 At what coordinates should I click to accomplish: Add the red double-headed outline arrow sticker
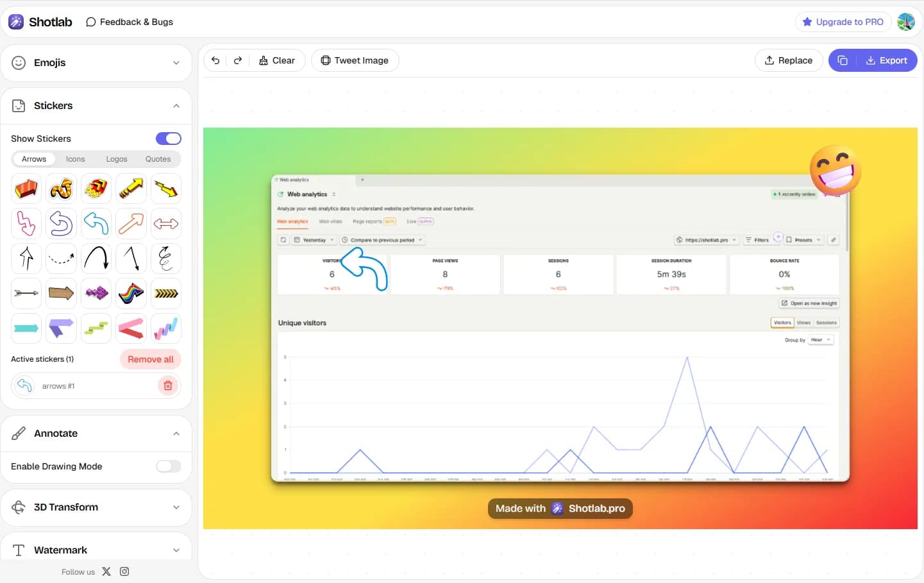166,224
